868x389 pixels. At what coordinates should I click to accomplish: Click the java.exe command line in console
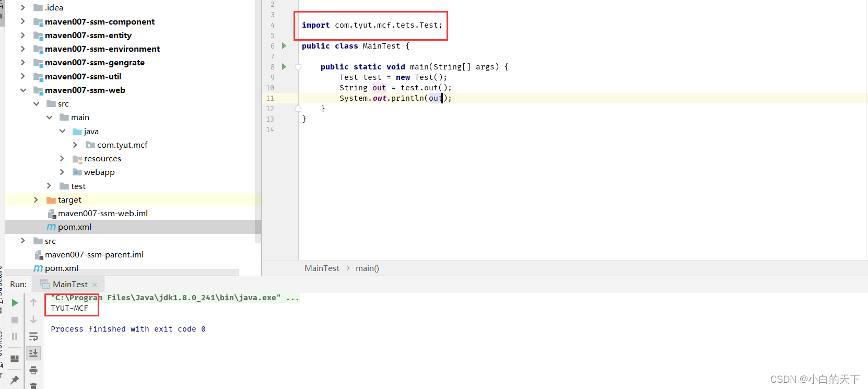(x=174, y=298)
